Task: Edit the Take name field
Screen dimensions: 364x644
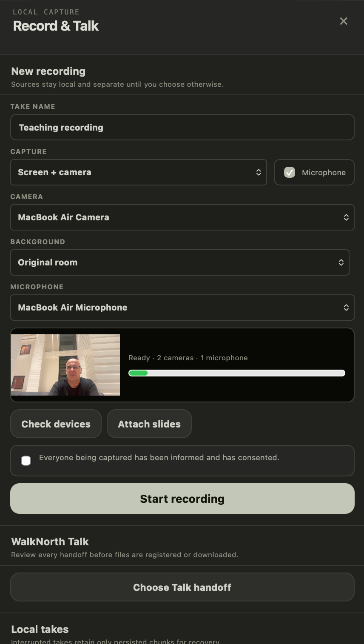Action: tap(182, 127)
